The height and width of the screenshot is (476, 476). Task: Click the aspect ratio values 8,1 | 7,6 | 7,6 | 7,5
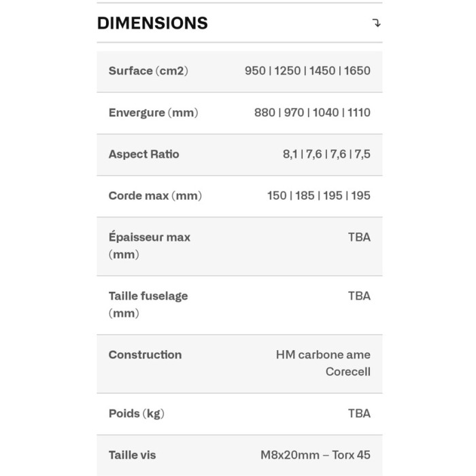point(326,154)
